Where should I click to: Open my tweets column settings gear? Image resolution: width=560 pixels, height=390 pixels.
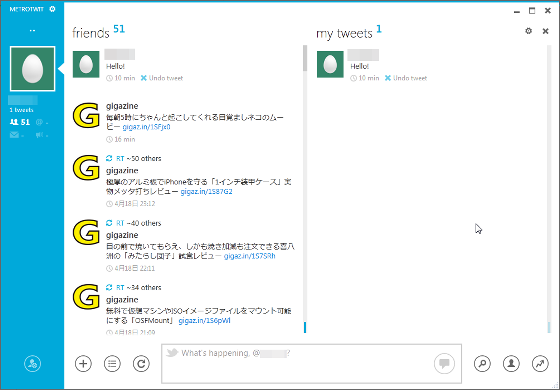(x=529, y=31)
